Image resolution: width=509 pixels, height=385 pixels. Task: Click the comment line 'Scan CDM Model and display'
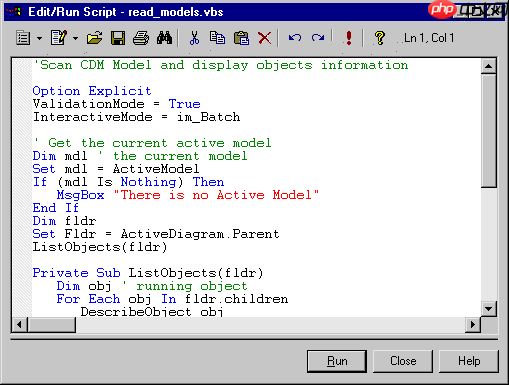(x=220, y=65)
